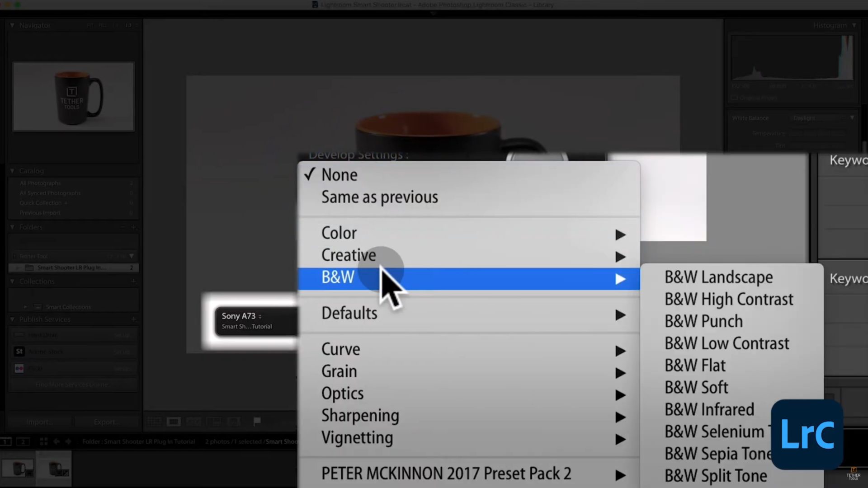The image size is (868, 488).
Task: Open People view from toolbar
Action: (234, 422)
